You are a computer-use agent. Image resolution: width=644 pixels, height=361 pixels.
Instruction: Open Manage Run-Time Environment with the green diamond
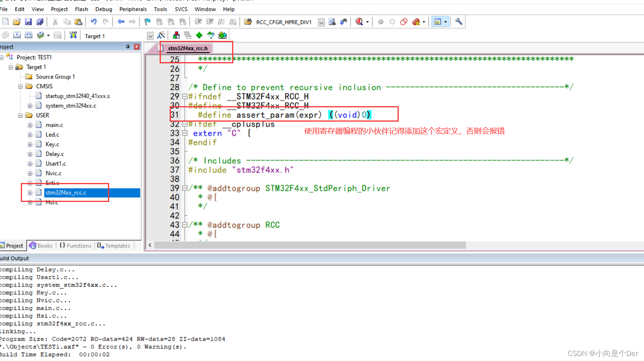point(199,35)
